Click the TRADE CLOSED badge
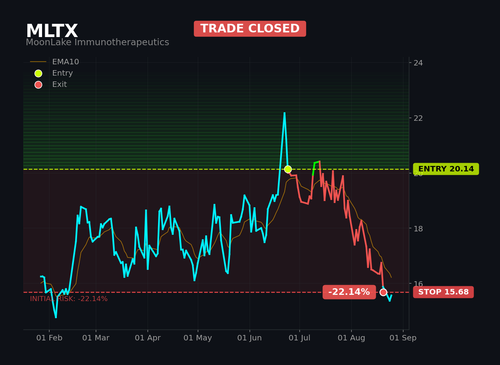500x365 pixels. coord(250,28)
